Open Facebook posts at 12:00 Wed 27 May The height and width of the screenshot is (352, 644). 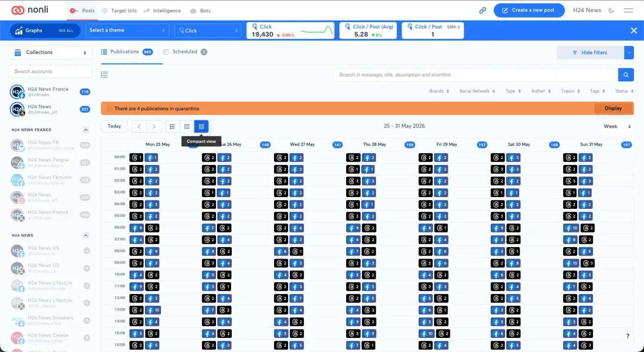297,298
